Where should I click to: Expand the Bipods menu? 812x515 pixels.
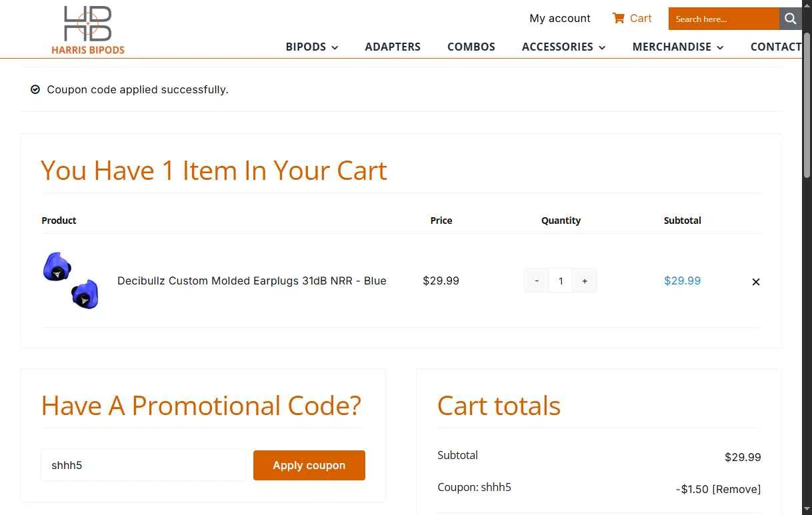[x=312, y=47]
